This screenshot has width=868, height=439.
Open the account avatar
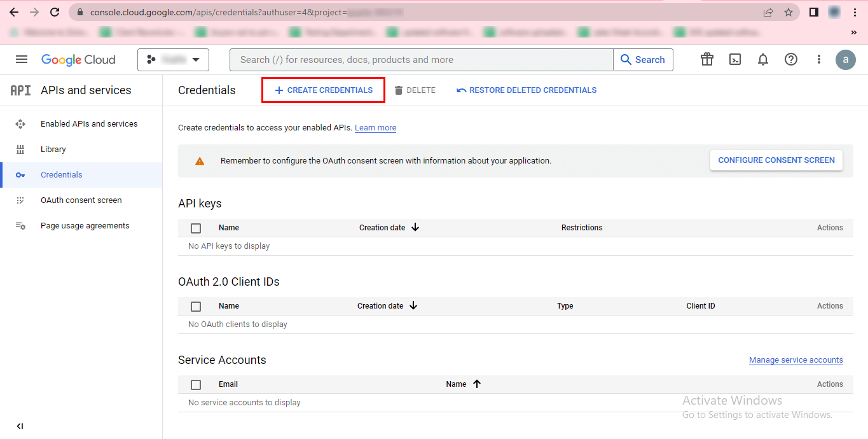point(846,60)
